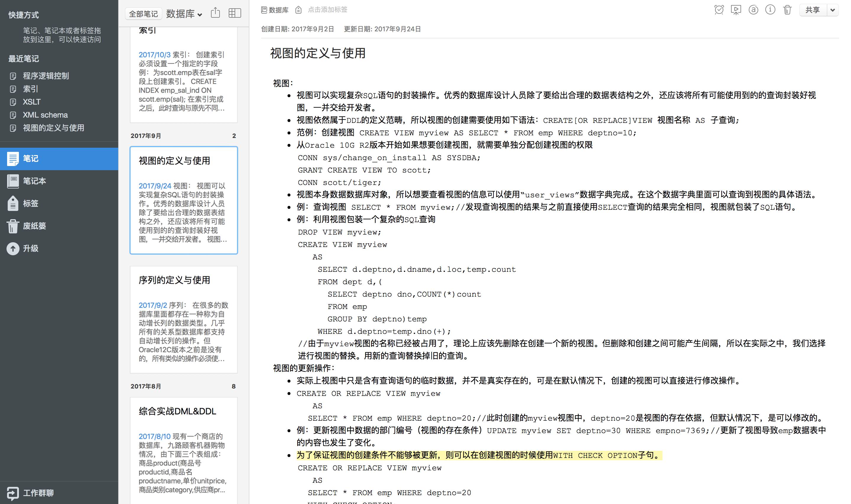Click the 共享 share button
Screen dimensions: 851x504
coord(812,10)
